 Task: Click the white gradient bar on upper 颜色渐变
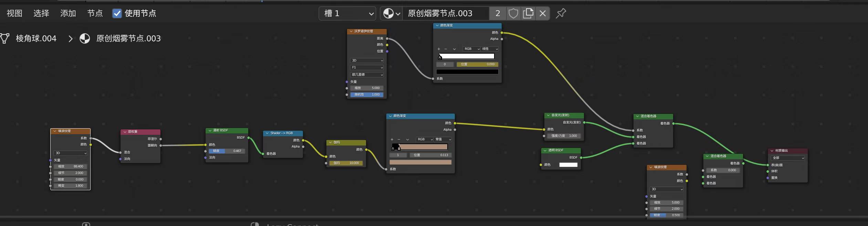tap(467, 56)
